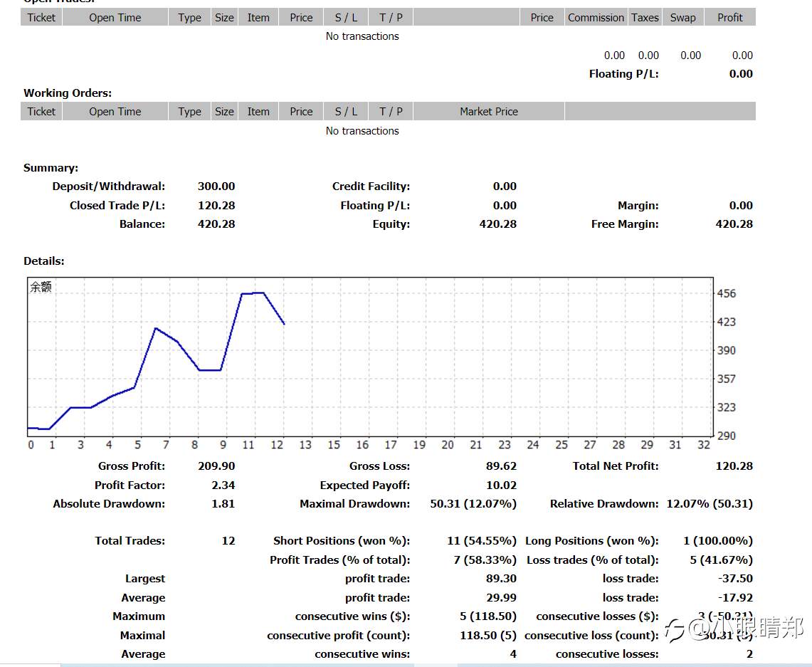Click the Profit Factor value 2.34
Screen dimensions: 812x667
[x=223, y=485]
